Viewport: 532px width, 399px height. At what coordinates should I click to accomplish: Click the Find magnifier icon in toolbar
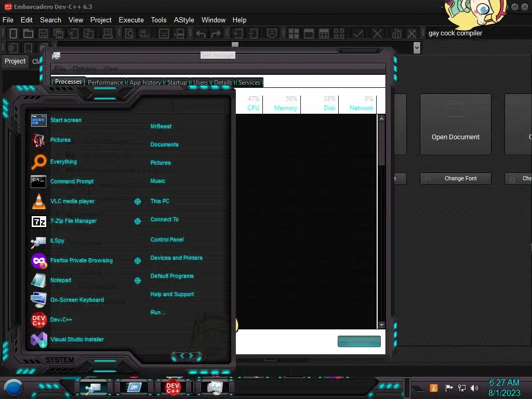(129, 33)
